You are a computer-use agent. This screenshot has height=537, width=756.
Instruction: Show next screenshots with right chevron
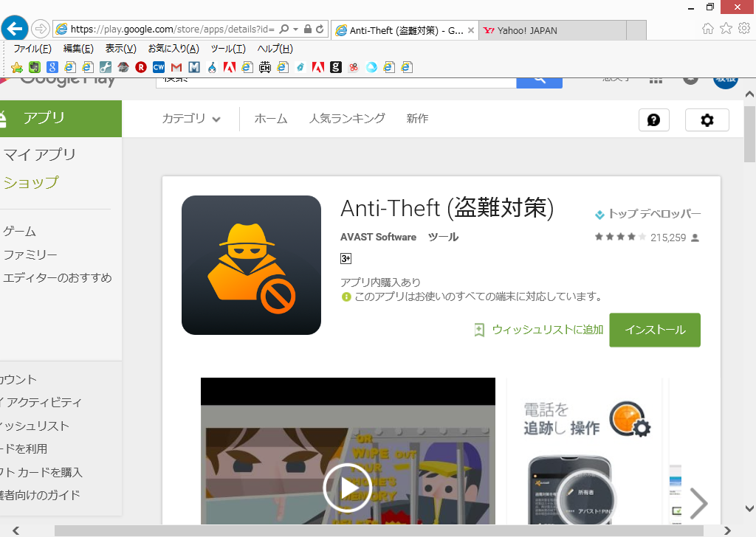point(698,503)
